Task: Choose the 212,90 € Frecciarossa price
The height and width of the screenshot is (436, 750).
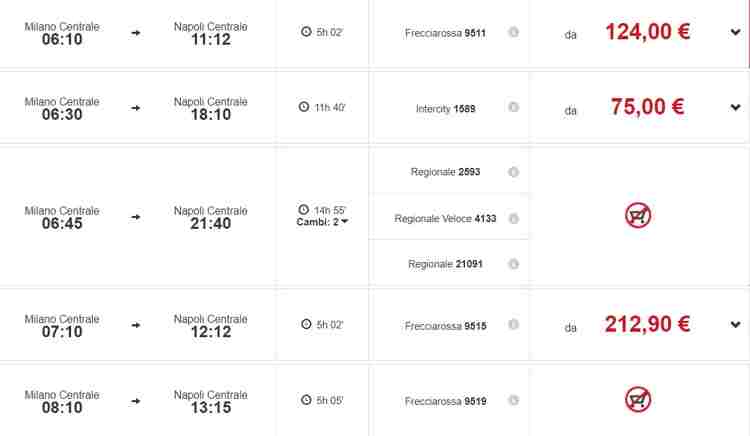Action: (x=647, y=324)
